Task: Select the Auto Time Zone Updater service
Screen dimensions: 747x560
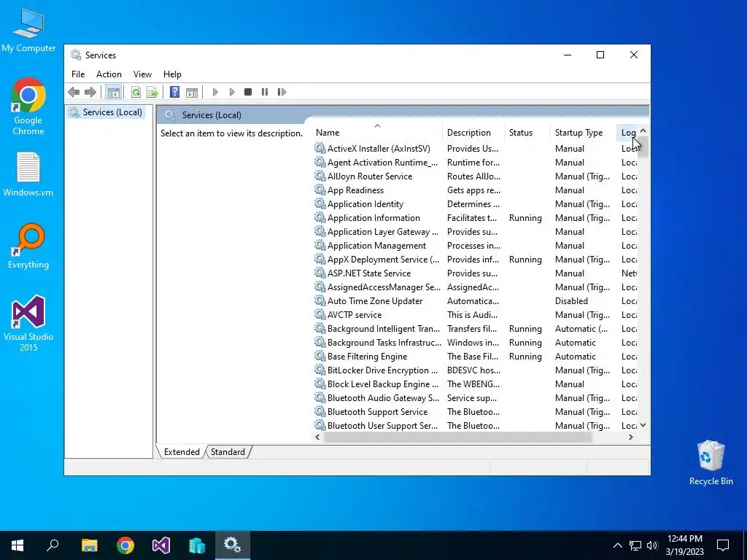Action: click(476, 301)
